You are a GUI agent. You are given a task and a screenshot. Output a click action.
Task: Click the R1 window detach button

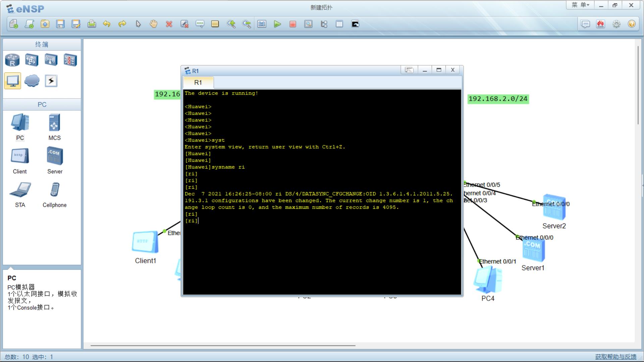(x=409, y=70)
